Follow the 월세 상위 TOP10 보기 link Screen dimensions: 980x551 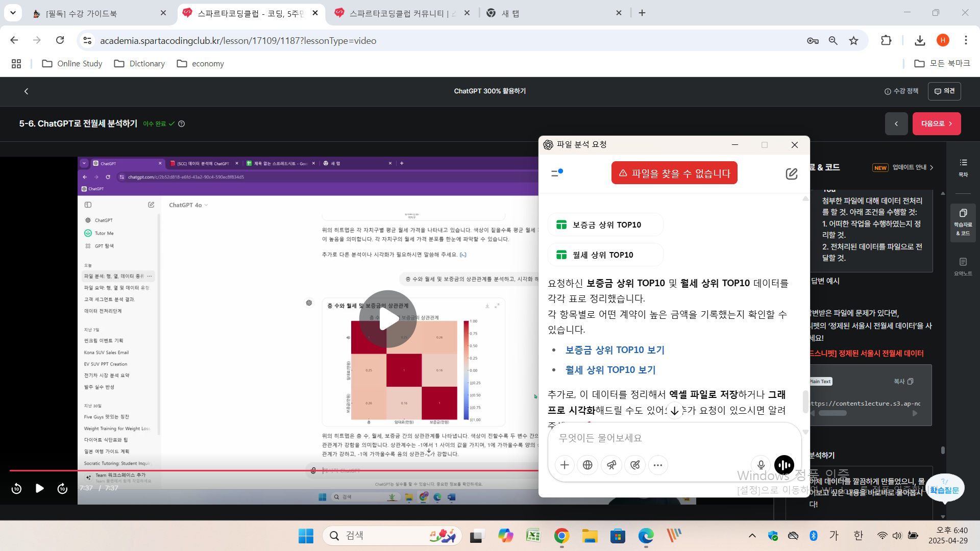click(x=610, y=370)
